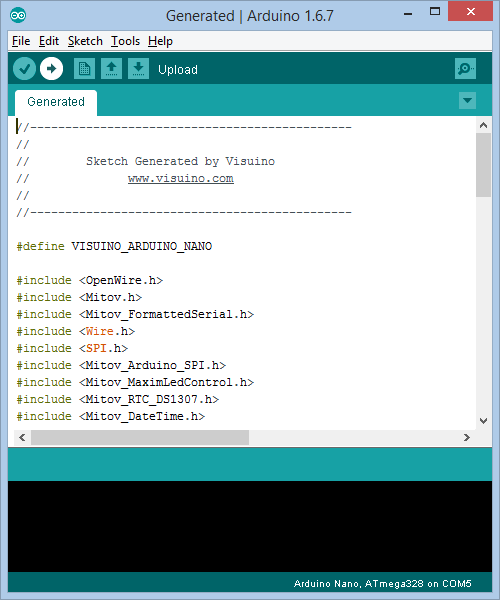This screenshot has height=600, width=500.
Task: Click the Mitov_MaximLedControl.h include line
Action: point(135,382)
